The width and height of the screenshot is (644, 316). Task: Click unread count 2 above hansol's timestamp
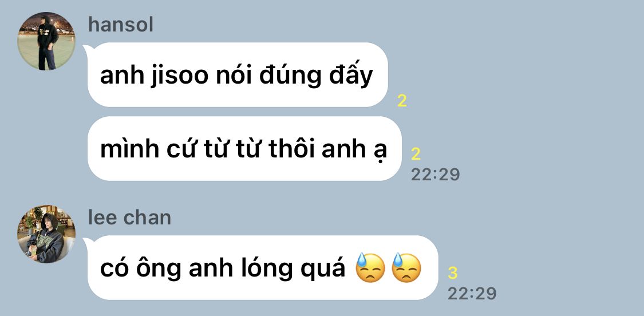[416, 154]
